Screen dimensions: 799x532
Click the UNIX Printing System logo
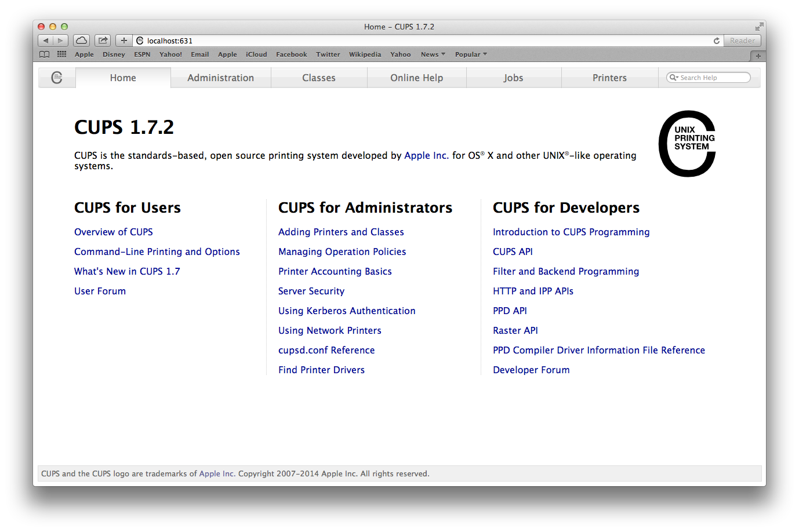point(687,144)
